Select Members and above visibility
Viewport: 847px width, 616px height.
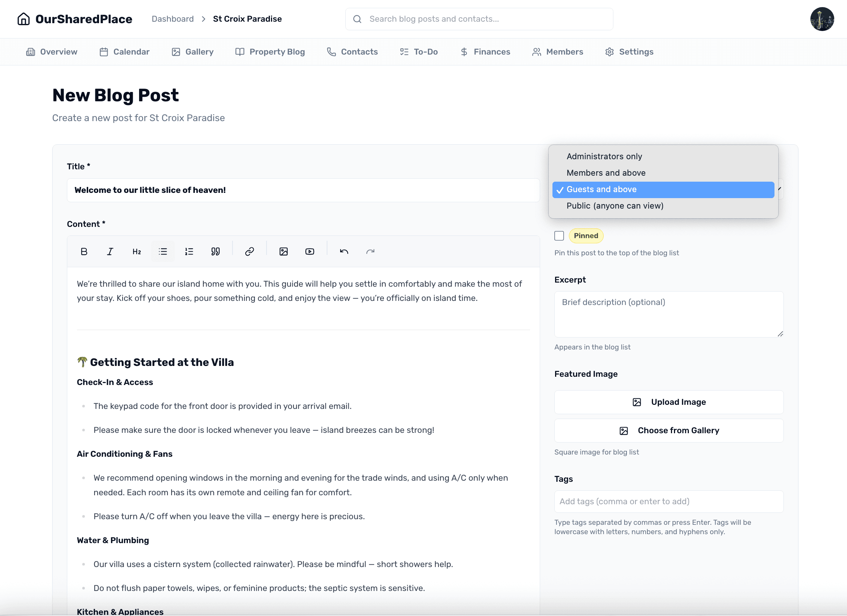pyautogui.click(x=606, y=173)
